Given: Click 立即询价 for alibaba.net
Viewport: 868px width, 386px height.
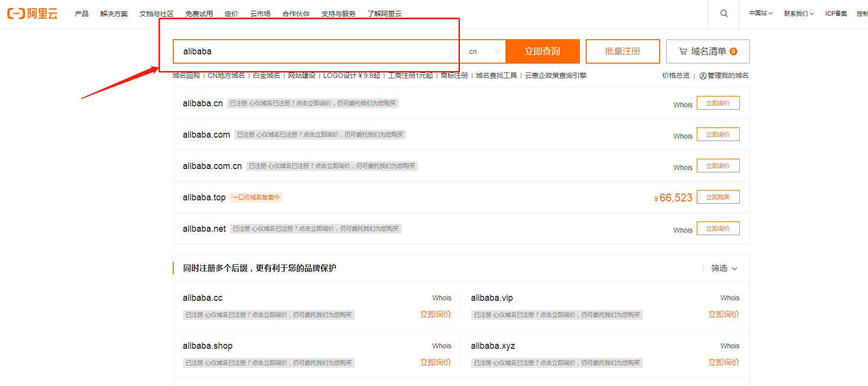Looking at the screenshot, I should [718, 228].
